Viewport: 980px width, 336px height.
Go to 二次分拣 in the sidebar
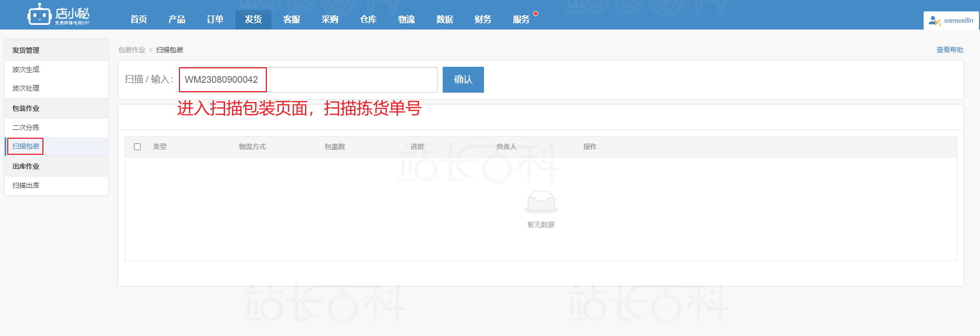tap(26, 127)
